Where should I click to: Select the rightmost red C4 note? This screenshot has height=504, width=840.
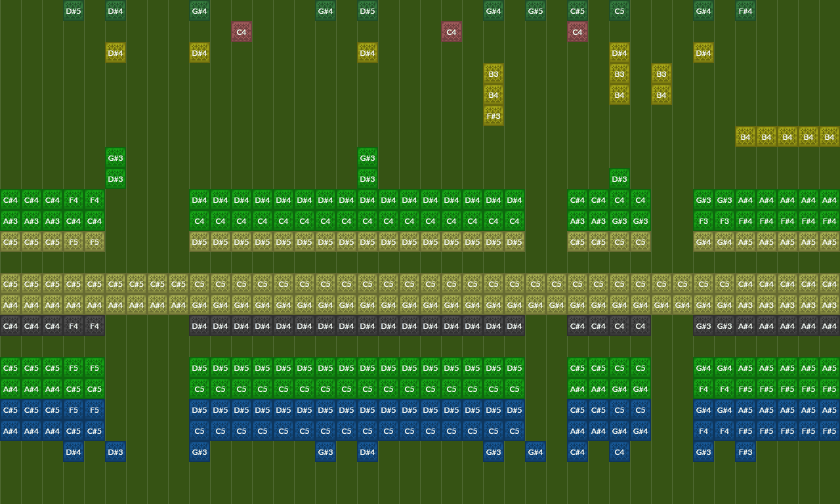click(x=577, y=32)
